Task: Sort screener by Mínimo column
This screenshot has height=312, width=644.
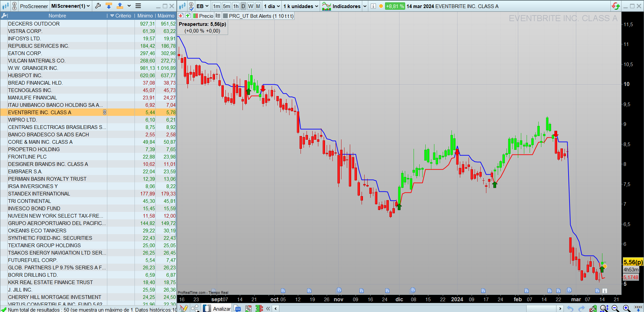Action: tap(145, 16)
